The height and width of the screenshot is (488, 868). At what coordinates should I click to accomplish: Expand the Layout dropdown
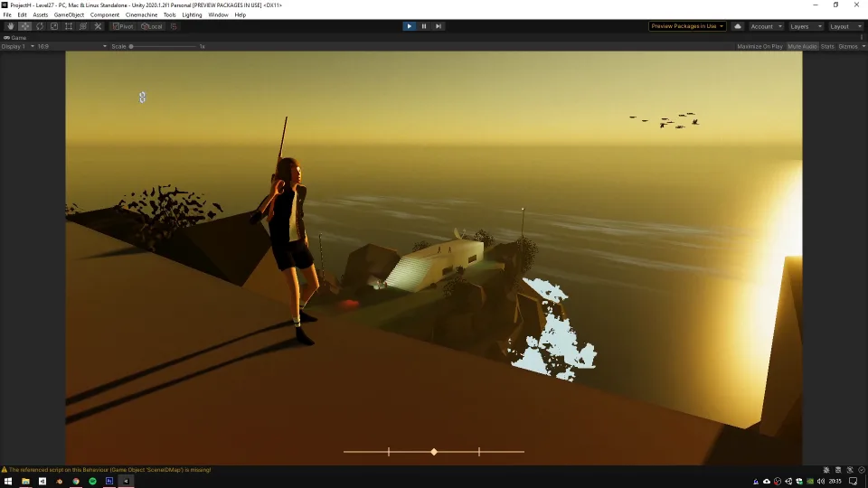coord(846,26)
